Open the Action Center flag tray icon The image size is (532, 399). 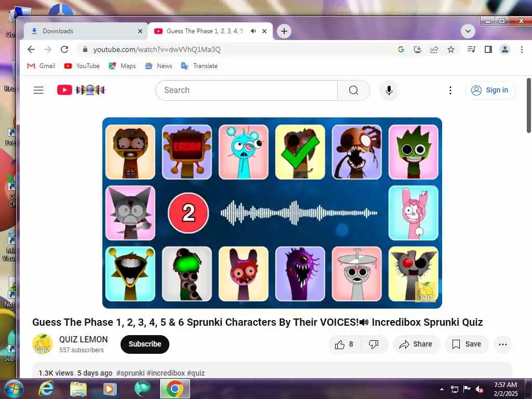click(x=467, y=389)
